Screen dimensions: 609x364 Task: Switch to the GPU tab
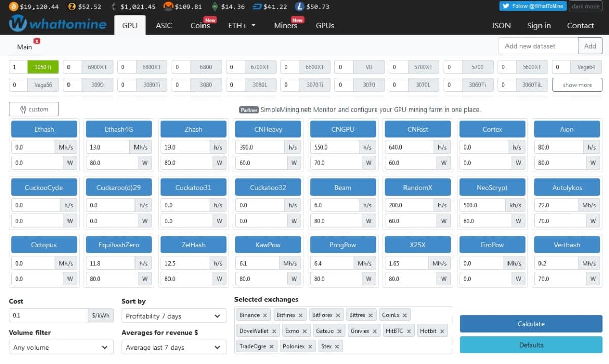point(130,25)
